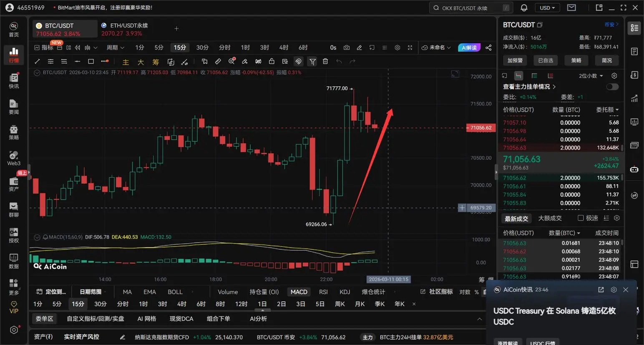Screen dimensions: 644x345
Task: Select the RSI indicator tab
Action: (323, 292)
